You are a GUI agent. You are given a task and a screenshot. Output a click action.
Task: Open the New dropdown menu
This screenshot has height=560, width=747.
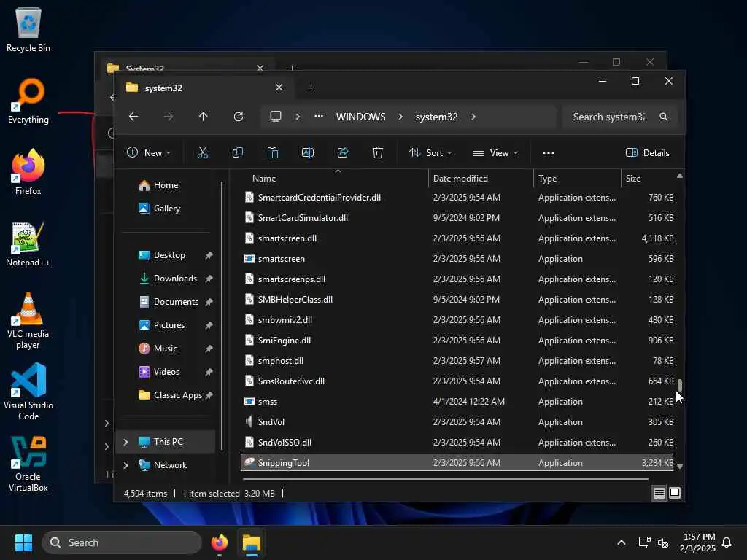(149, 153)
